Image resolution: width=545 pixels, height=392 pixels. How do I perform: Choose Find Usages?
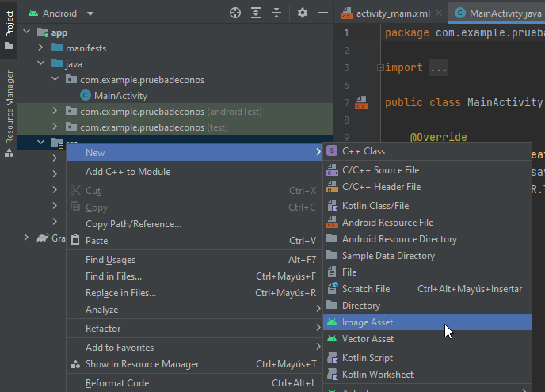[x=194, y=260]
